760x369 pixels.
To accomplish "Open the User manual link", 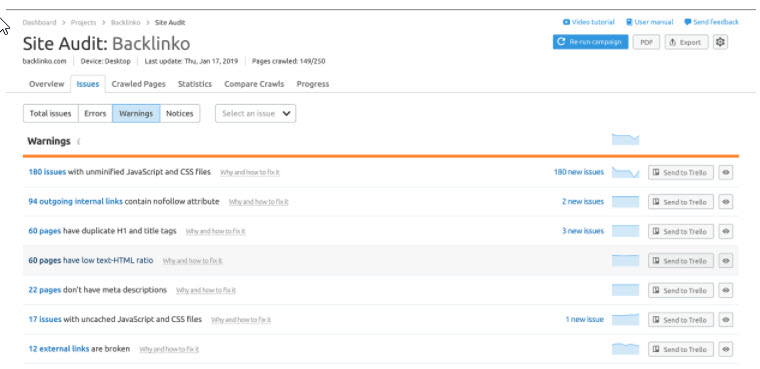I will (x=649, y=22).
